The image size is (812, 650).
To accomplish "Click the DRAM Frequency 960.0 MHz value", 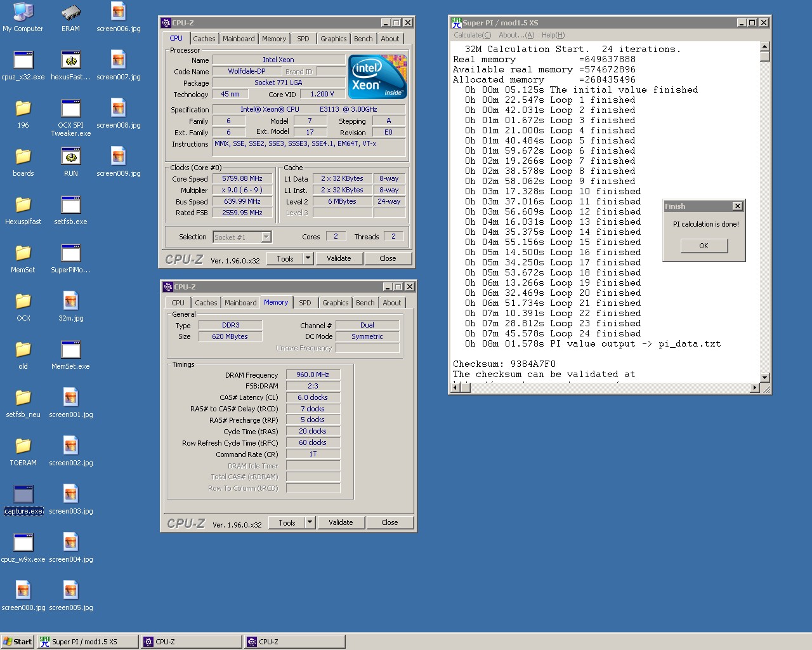I will point(313,375).
